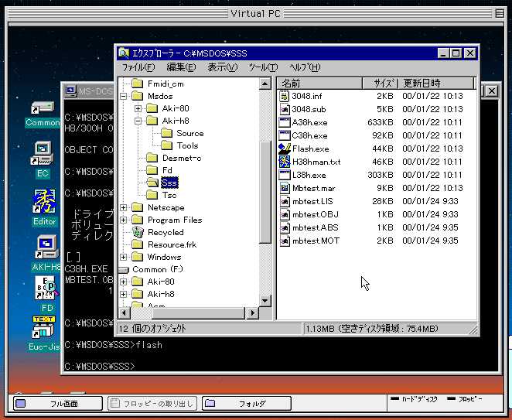
Task: Click the tree vertical scrollbar thumb
Action: (x=265, y=193)
